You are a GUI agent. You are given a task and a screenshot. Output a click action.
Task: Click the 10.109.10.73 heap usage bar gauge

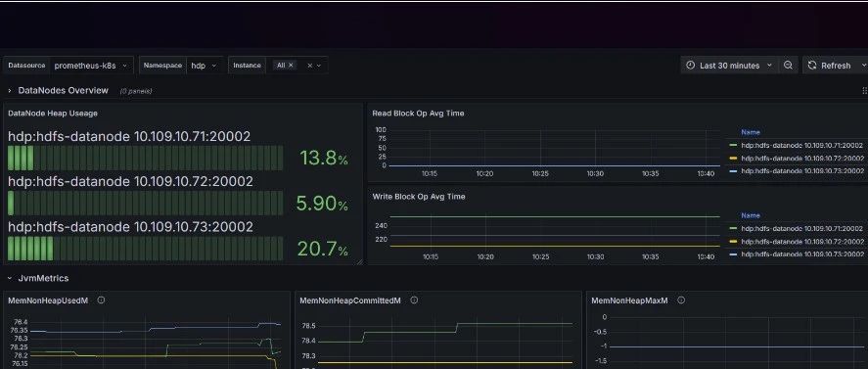[x=145, y=249]
